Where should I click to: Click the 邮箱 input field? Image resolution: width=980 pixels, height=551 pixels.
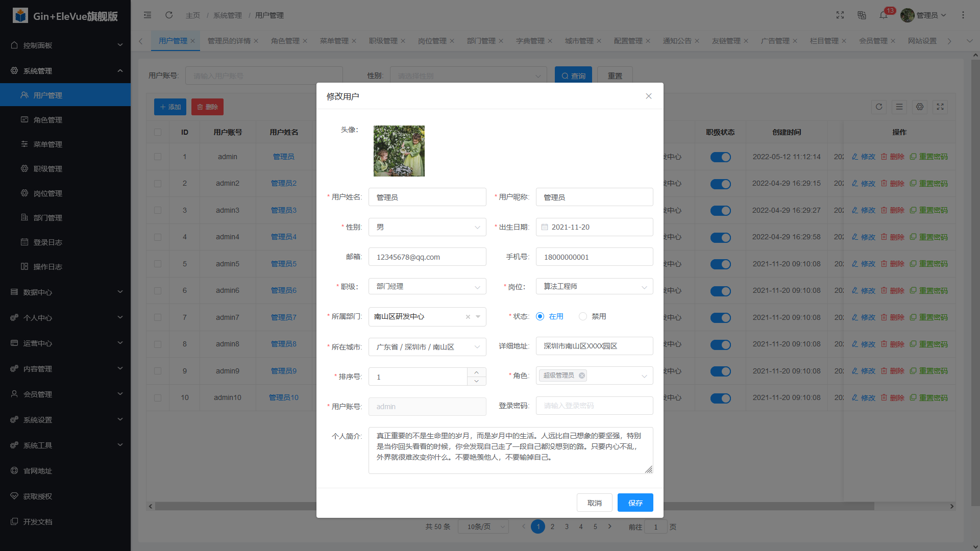click(x=427, y=257)
